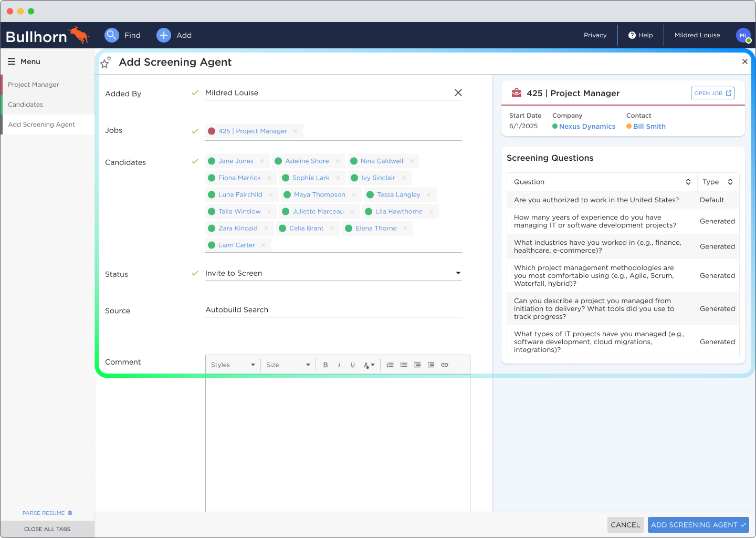Click the Add Screening Agent button
756x538 pixels.
pos(698,525)
